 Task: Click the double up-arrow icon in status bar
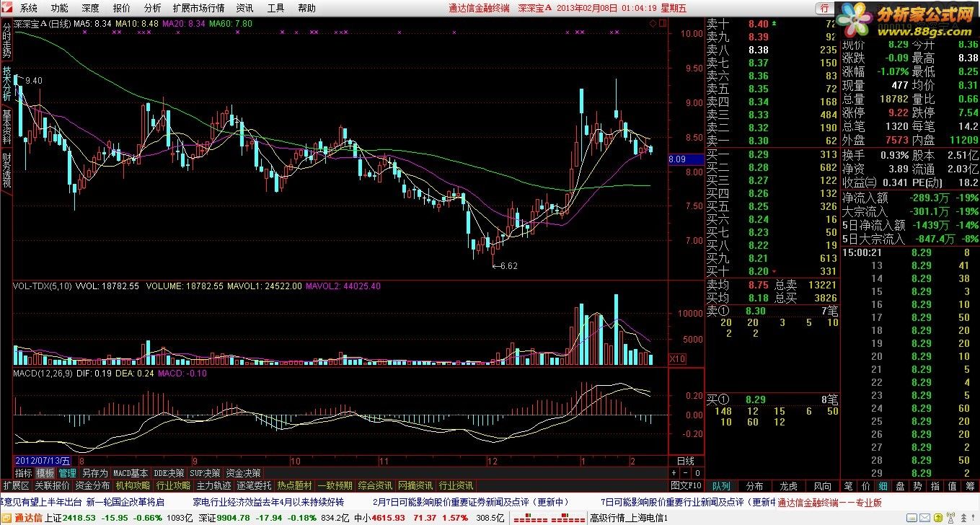coord(963,518)
